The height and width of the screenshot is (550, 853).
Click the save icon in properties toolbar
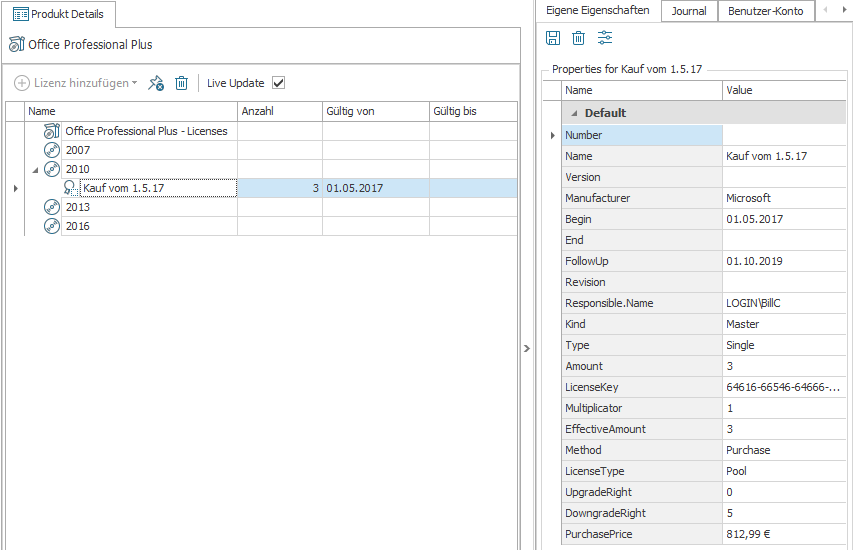[x=552, y=38]
